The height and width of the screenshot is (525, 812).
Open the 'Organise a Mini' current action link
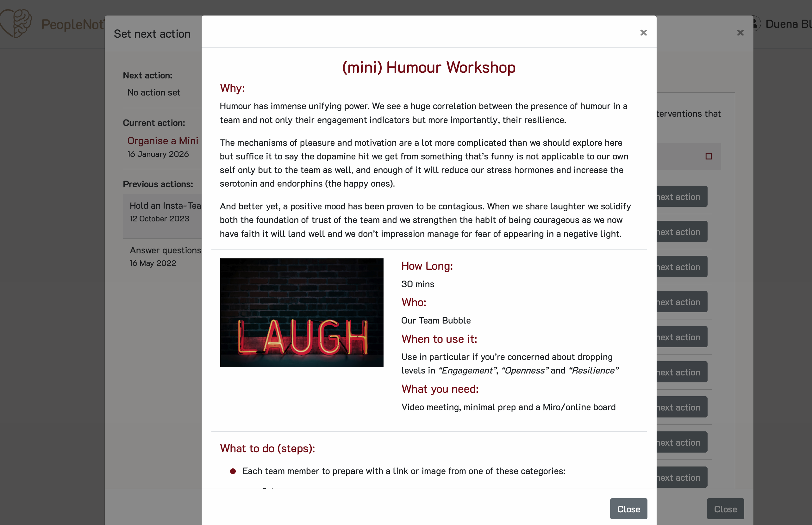[163, 141]
